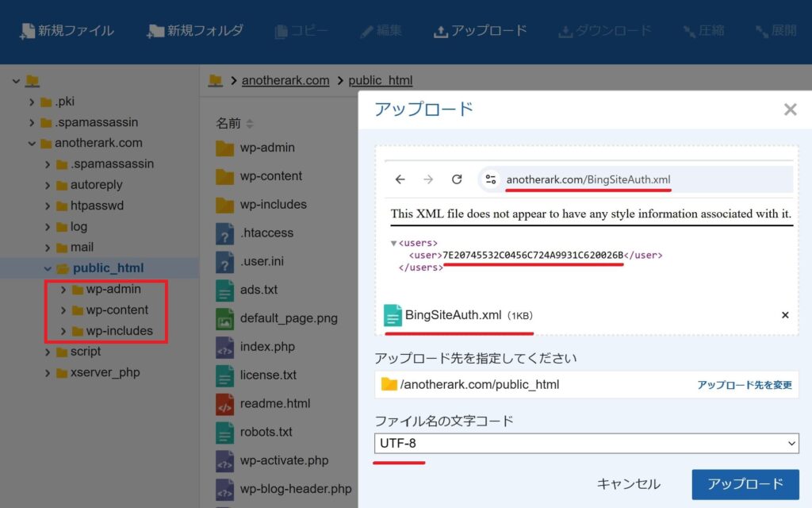This screenshot has width=812, height=508.
Task: Click the wp-includes folder icon in file list
Action: (x=224, y=206)
